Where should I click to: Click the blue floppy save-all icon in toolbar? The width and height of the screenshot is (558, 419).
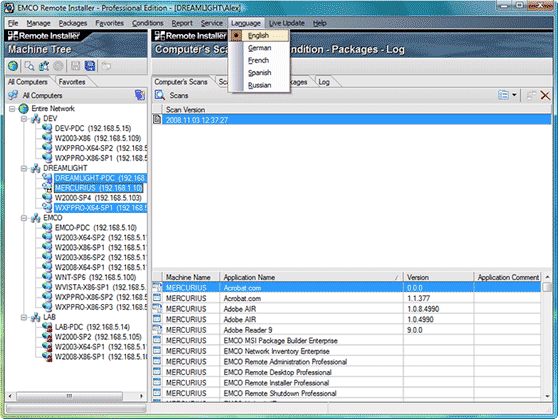(x=90, y=66)
